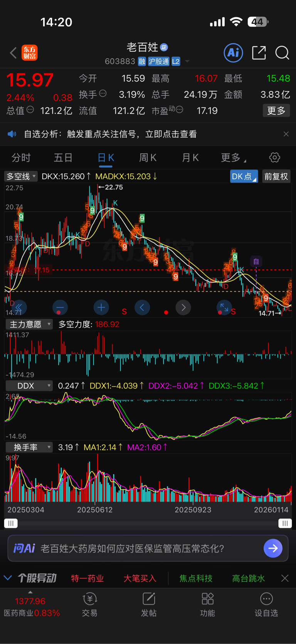
Task: Tap the 自选分析 notification text
Action: click(110, 134)
